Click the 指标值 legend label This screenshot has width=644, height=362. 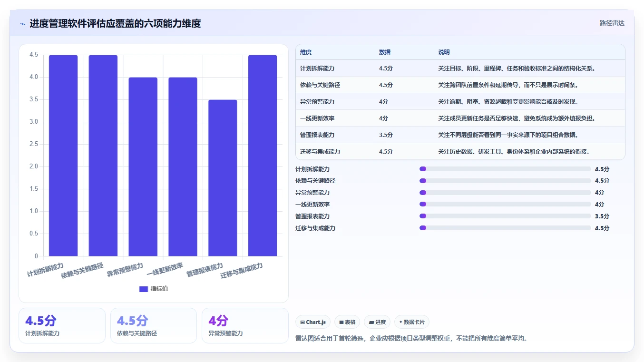(159, 289)
